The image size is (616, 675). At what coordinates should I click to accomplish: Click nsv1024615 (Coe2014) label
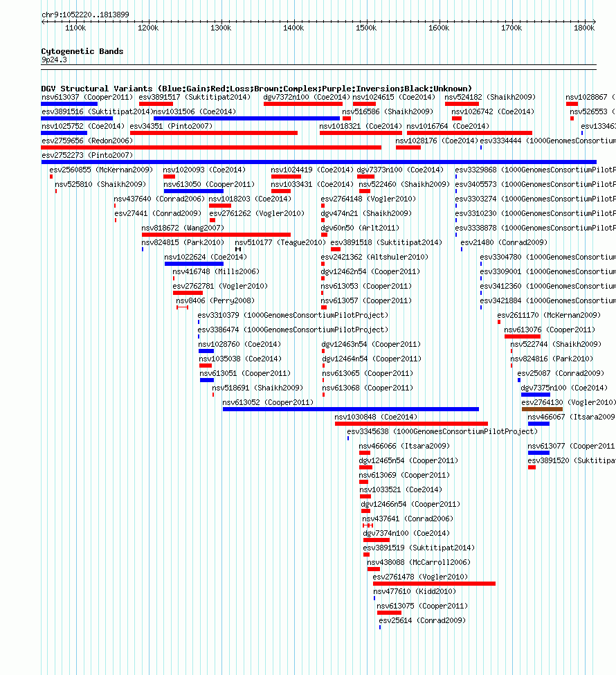click(x=394, y=98)
